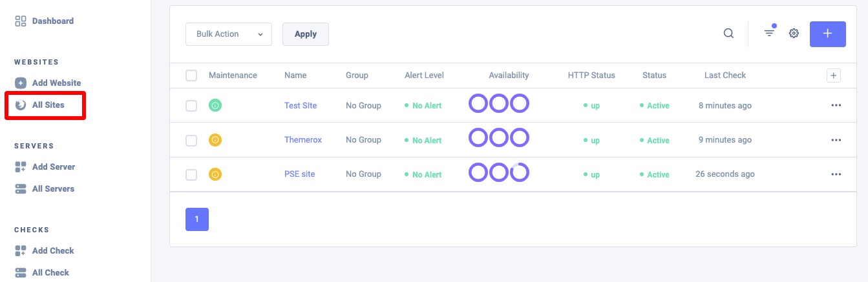Image resolution: width=868 pixels, height=282 pixels.
Task: Expand the Bulk Action dropdown
Action: [x=229, y=34]
